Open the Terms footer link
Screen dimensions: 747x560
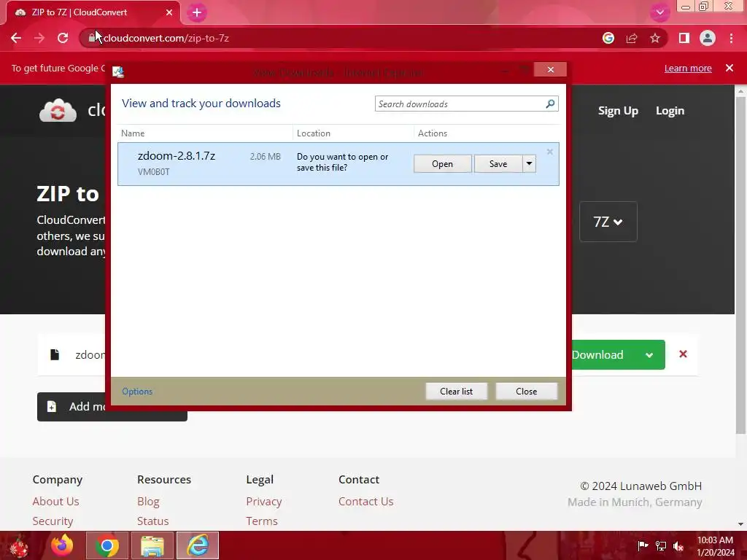pyautogui.click(x=262, y=521)
